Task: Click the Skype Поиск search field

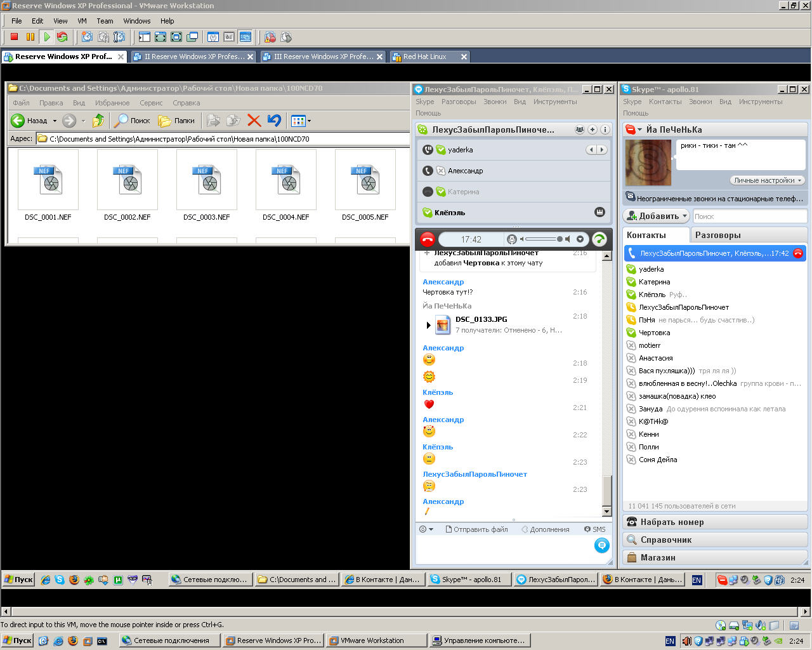Action: (x=750, y=216)
